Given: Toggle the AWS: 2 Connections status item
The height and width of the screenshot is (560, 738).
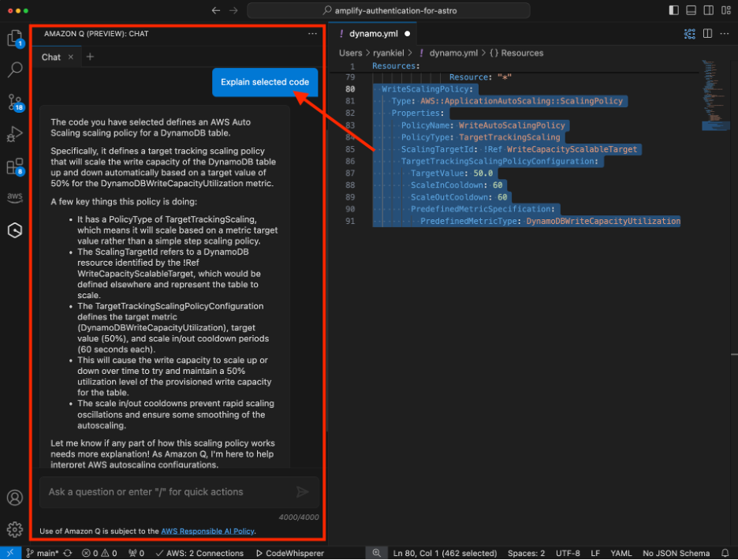Looking at the screenshot, I should pyautogui.click(x=199, y=553).
